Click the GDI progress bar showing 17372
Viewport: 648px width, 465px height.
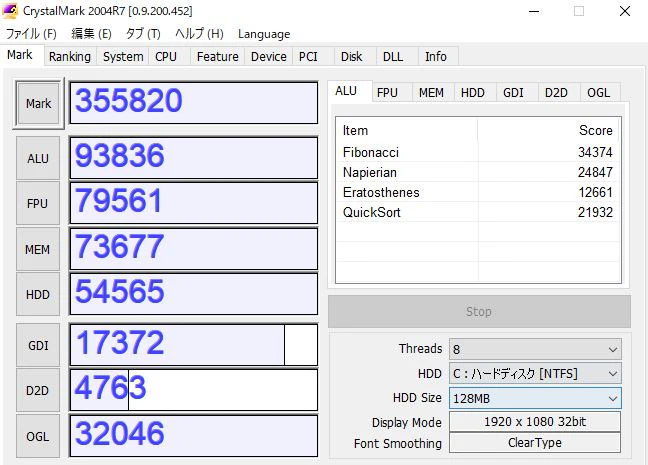pyautogui.click(x=194, y=345)
